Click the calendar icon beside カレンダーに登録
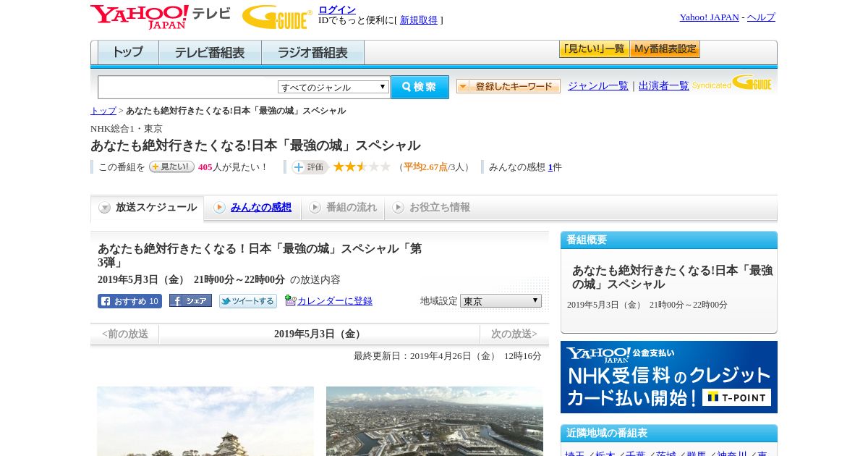This screenshot has width=868, height=456. [x=290, y=300]
